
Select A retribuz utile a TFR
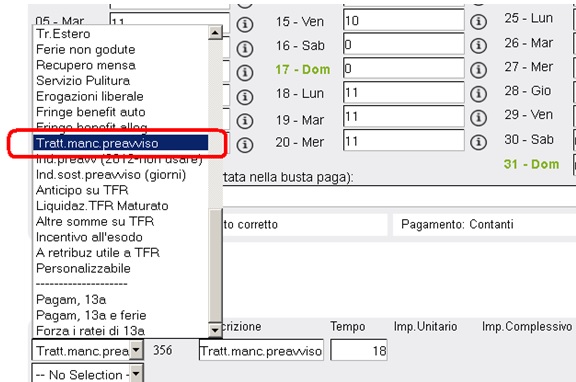[121, 253]
